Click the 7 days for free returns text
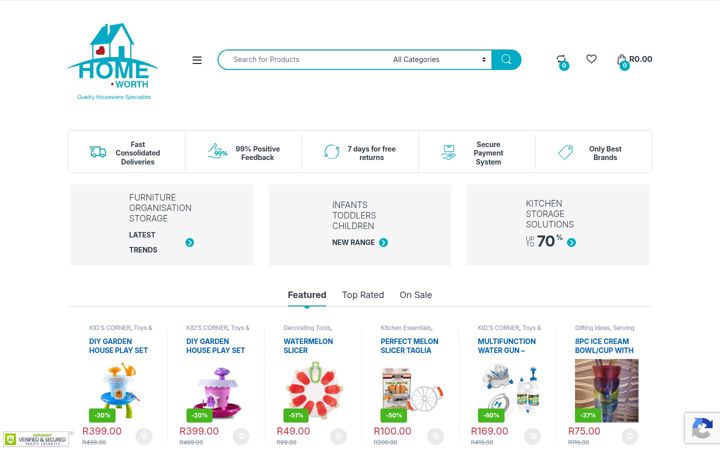The image size is (720, 450). (x=371, y=153)
